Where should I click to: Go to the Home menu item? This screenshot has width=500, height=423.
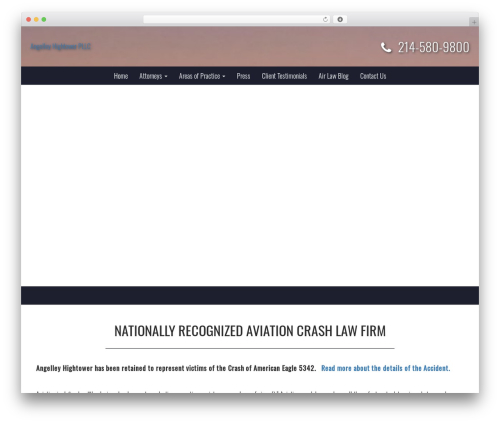(121, 76)
